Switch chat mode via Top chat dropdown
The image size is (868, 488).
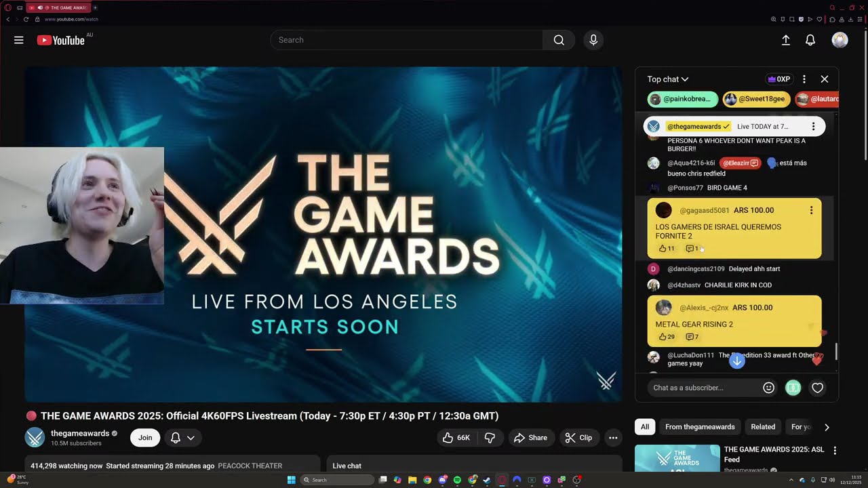[x=668, y=79]
